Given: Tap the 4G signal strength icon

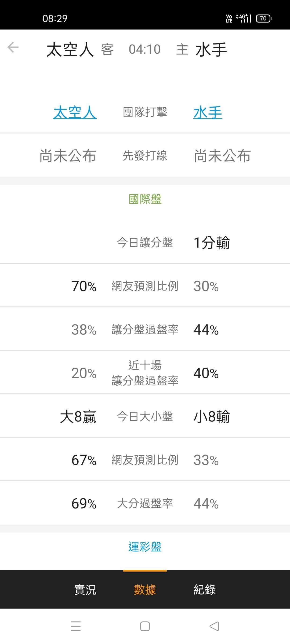Looking at the screenshot, I should click(x=244, y=19).
